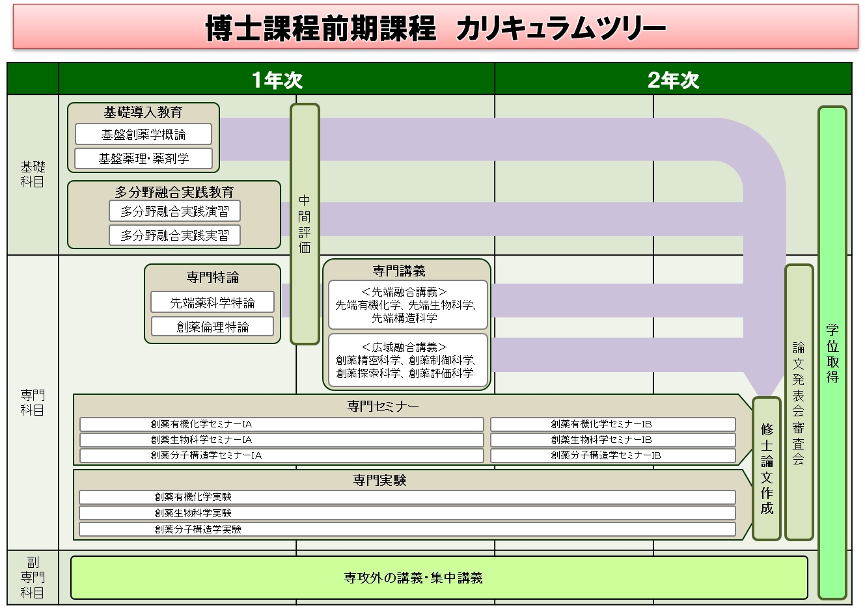
Task: Select the 先端薬科学特論 course box
Action: (212, 302)
